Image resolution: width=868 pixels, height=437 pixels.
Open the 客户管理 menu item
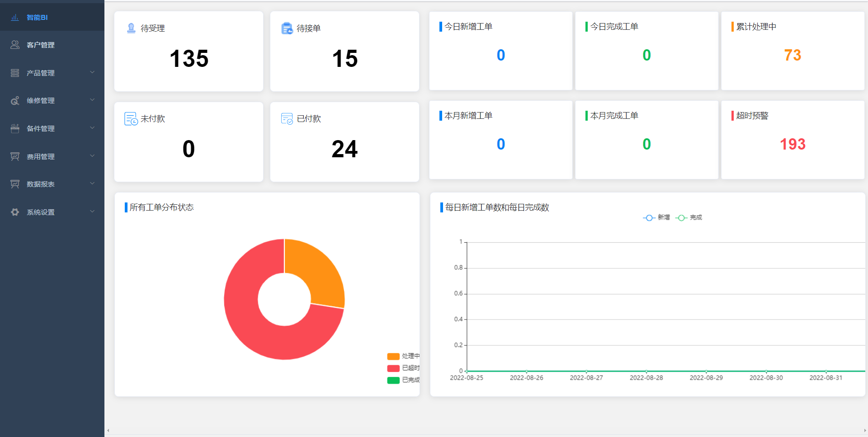point(41,45)
